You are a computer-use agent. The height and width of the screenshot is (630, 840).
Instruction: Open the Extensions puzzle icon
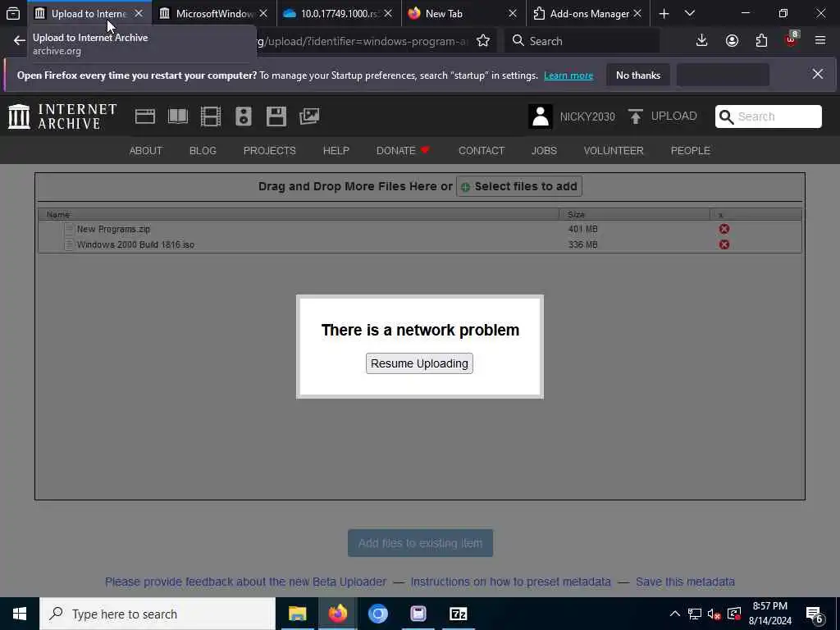(761, 41)
